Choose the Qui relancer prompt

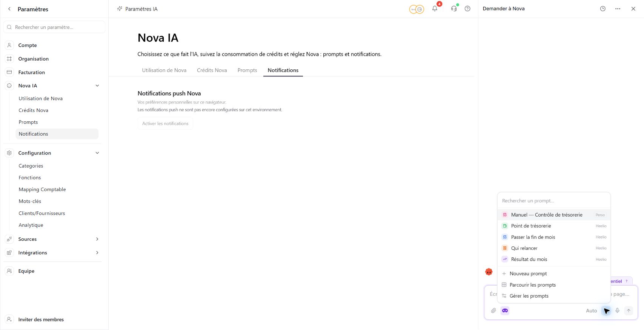coord(554,248)
